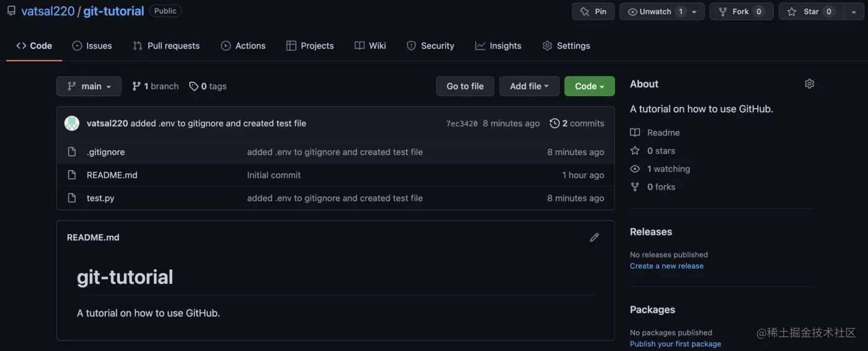Viewport: 868px width, 351px height.
Task: Click the repository book icon beside vatsal220
Action: pos(11,11)
